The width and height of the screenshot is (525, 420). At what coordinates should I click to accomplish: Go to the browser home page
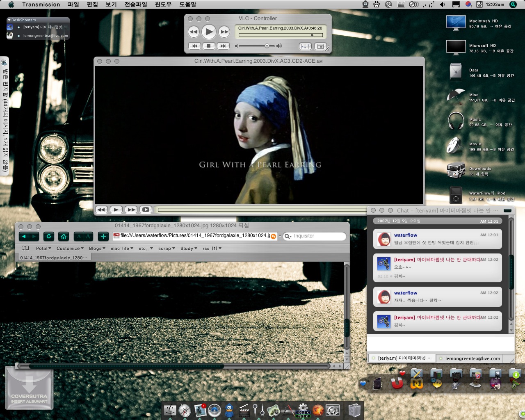point(64,236)
